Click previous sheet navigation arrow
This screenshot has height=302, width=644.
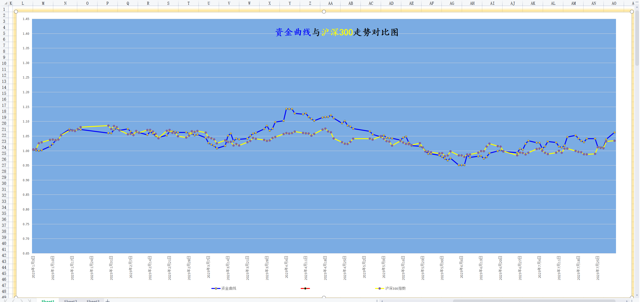pyautogui.click(x=13, y=300)
